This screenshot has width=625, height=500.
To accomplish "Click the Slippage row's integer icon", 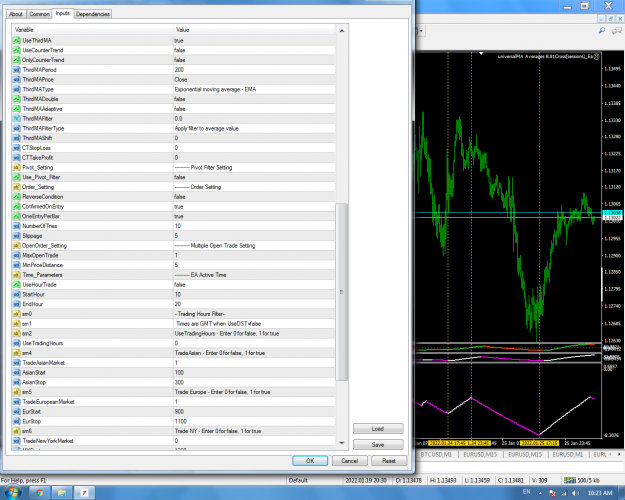I will click(16, 236).
